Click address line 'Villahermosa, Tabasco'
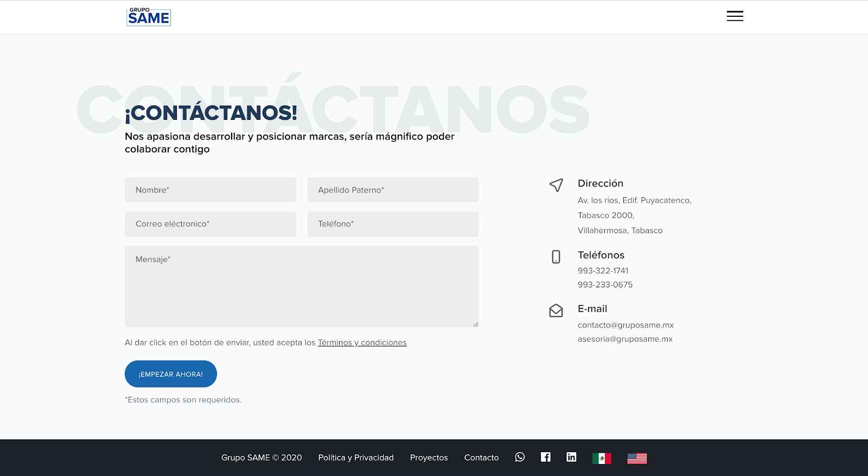 pyautogui.click(x=620, y=230)
